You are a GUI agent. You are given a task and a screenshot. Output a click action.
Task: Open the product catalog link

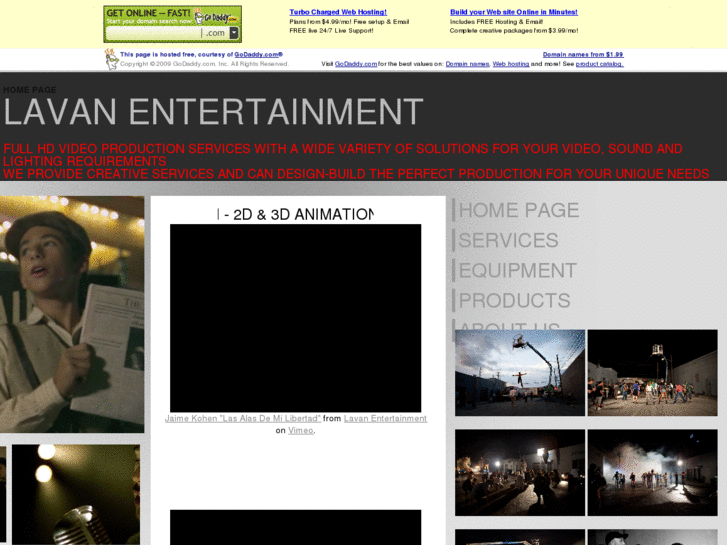click(599, 64)
